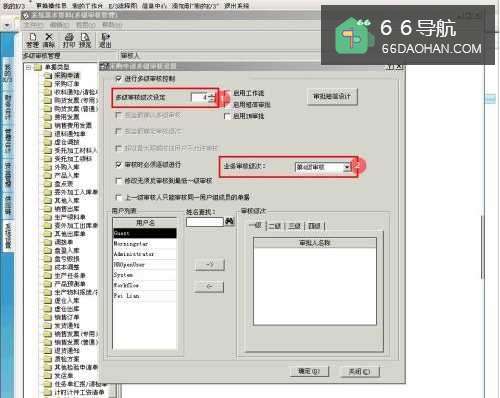
Task: Select Morningstar in the user list
Action: click(x=145, y=244)
